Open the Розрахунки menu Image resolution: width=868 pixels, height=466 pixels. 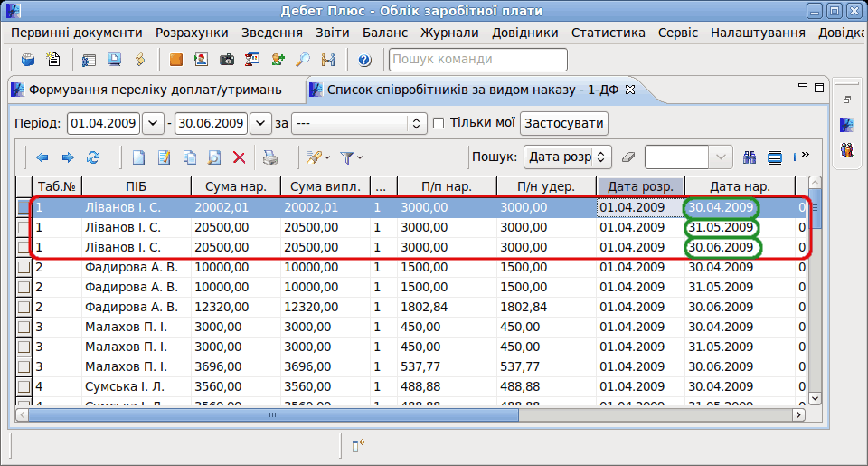[192, 33]
